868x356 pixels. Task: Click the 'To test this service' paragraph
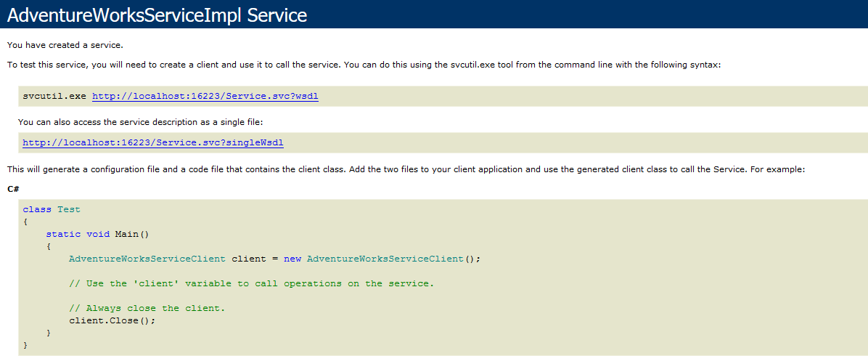363,65
